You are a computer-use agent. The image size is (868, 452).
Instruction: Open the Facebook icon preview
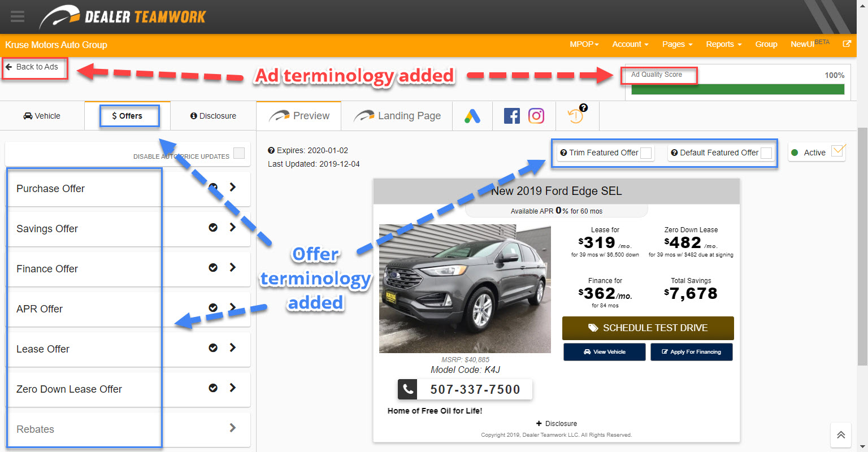click(511, 116)
